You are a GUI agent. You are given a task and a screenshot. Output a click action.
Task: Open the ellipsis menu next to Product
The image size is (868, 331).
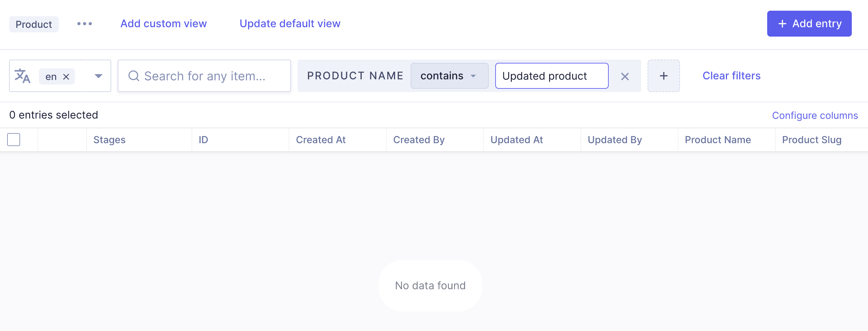point(84,24)
